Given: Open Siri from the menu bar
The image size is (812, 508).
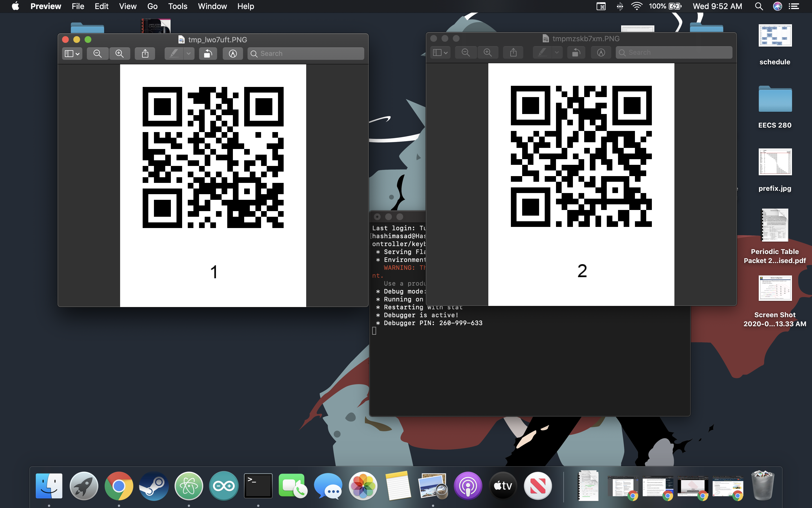Looking at the screenshot, I should 777,6.
